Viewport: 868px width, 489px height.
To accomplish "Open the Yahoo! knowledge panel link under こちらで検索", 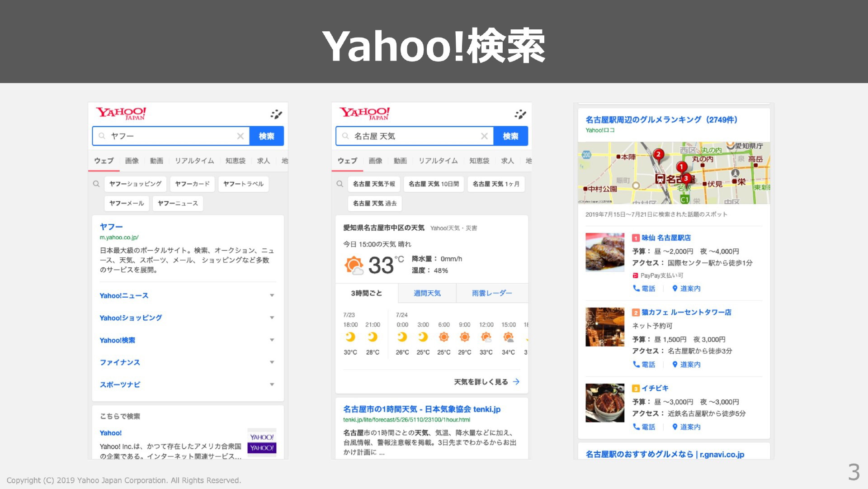I will pyautogui.click(x=111, y=433).
